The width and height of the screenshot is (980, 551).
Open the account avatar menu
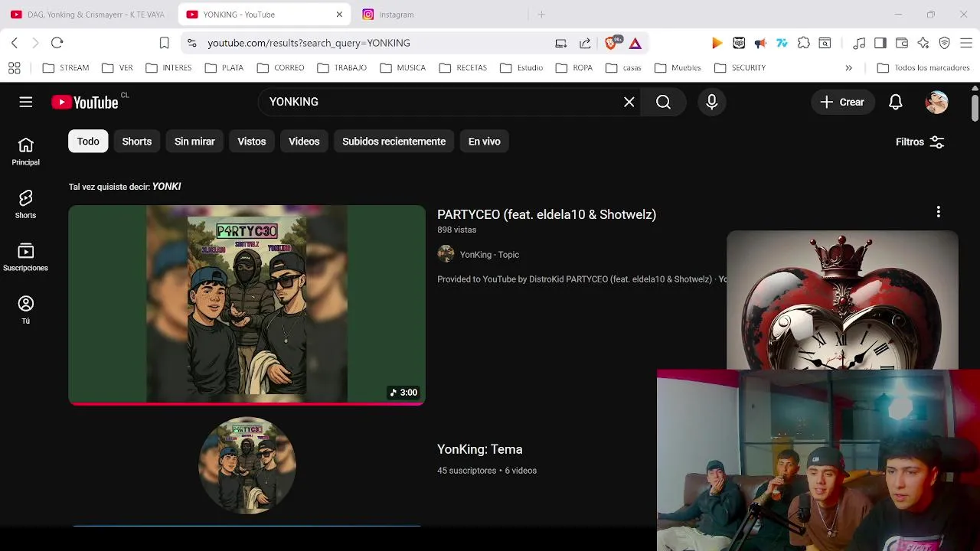936,102
